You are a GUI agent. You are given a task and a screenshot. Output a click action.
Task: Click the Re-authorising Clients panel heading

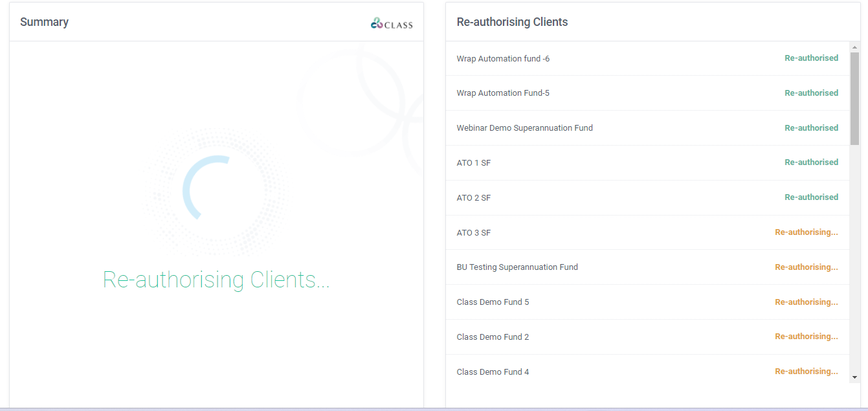(512, 22)
